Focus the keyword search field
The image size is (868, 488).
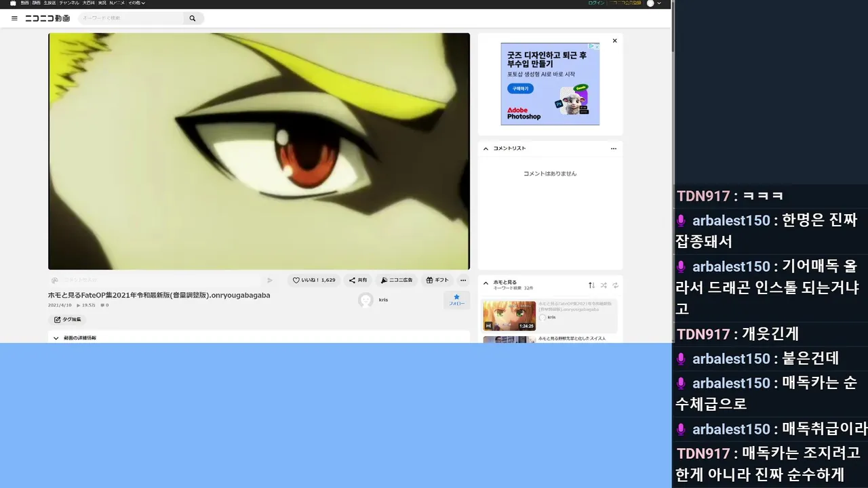point(131,18)
